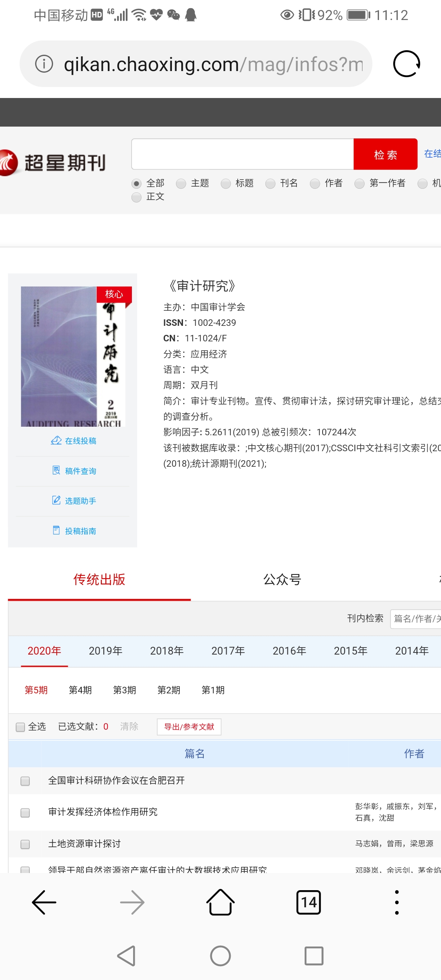This screenshot has width=441, height=980.
Task: Click the ISSN 1002-4239 text
Action: pos(200,323)
